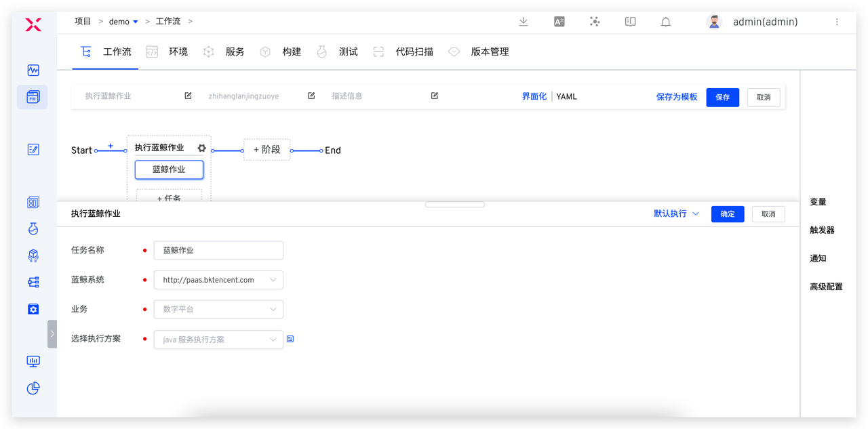Open the three-dot more menu
This screenshot has height=429, width=868.
coord(837,22)
